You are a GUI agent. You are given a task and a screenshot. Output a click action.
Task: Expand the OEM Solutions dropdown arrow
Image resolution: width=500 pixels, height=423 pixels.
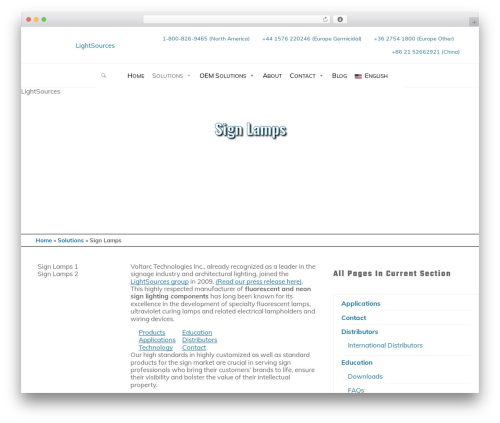pyautogui.click(x=252, y=76)
